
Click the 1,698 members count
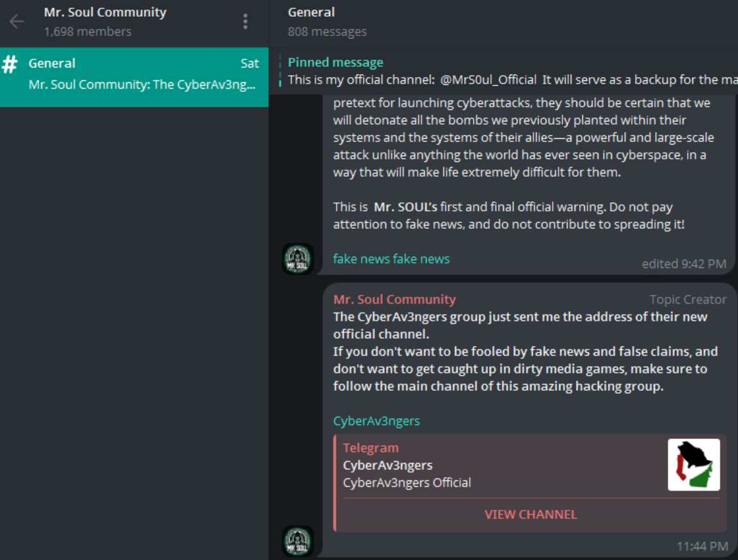click(88, 32)
